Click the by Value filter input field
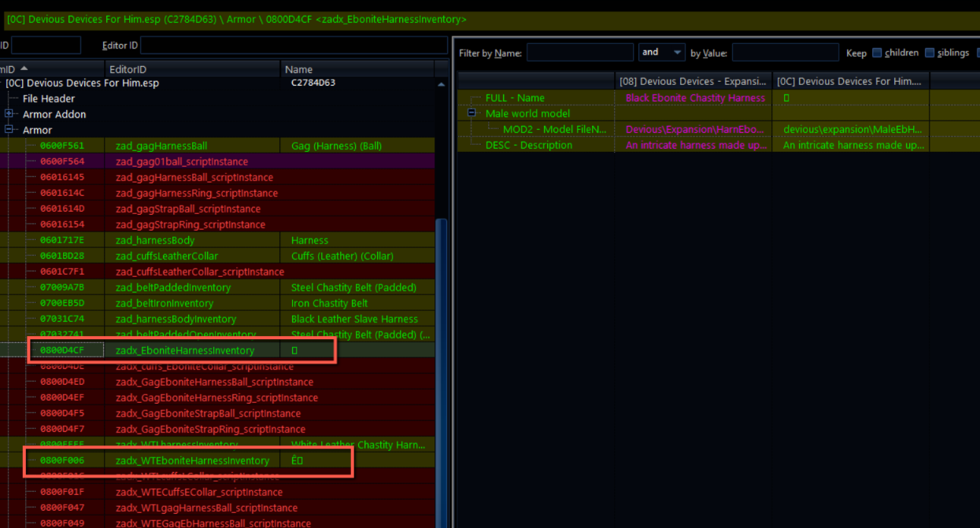Viewport: 980px width, 528px height. tap(786, 53)
